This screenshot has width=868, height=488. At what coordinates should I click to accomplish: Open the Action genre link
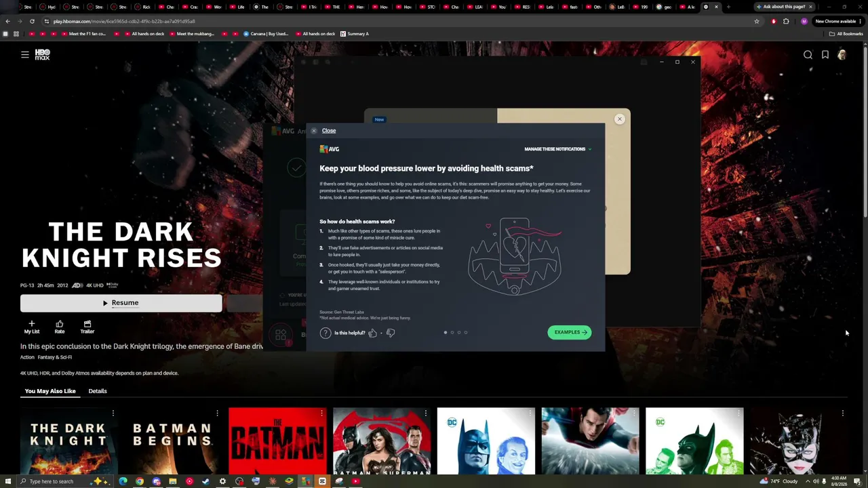[x=27, y=357]
